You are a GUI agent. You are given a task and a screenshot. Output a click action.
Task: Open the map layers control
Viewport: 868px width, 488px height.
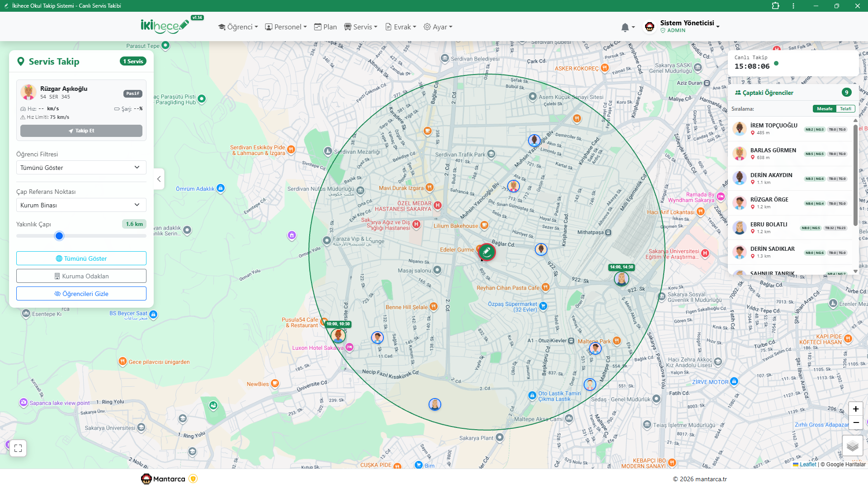pyautogui.click(x=853, y=446)
